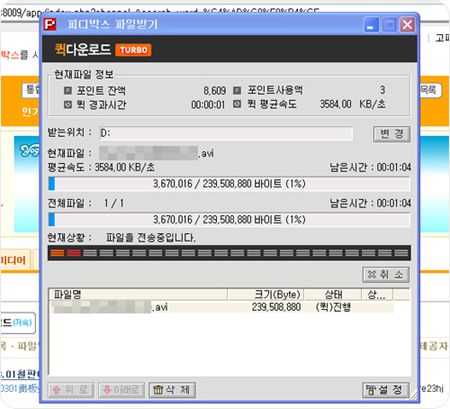Click the (퀵)진행 status cell
This screenshot has height=409, width=450.
pos(333,307)
